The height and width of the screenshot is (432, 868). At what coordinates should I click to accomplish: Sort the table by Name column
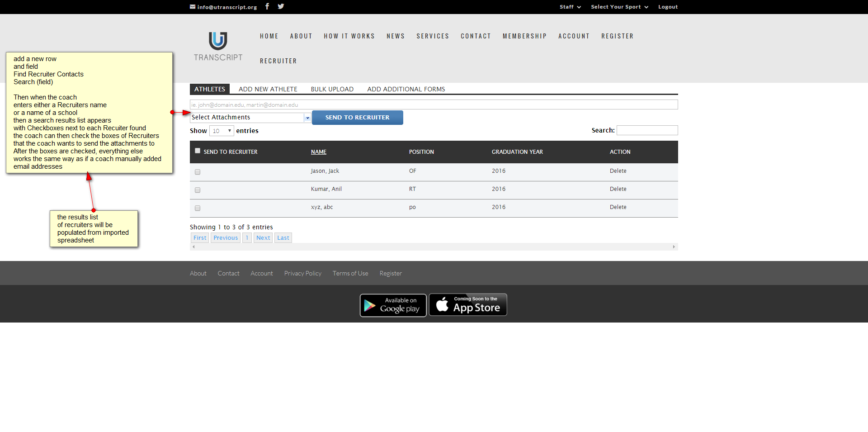pos(319,152)
